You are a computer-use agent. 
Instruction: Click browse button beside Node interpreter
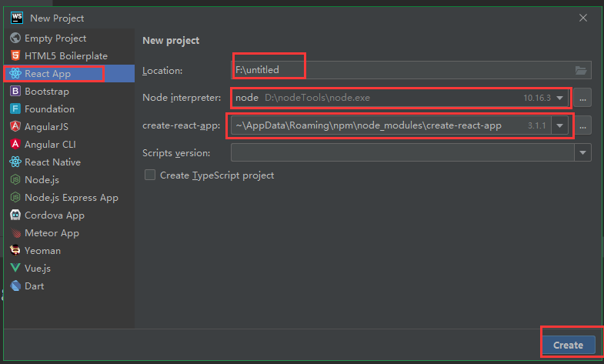tap(582, 98)
